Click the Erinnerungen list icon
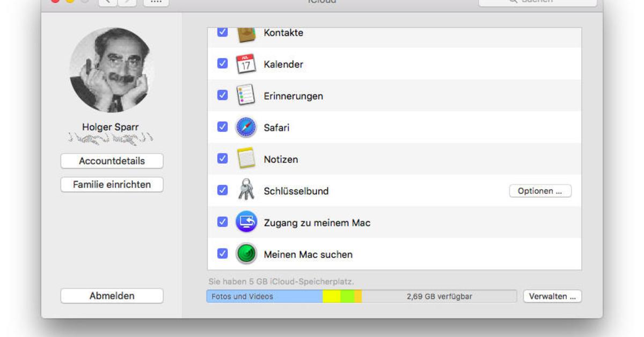 pos(246,96)
